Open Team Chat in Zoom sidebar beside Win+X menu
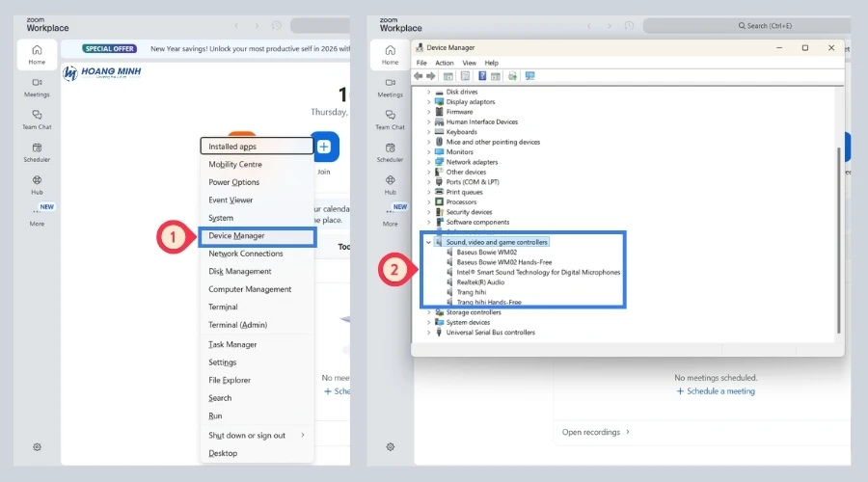 pos(37,120)
